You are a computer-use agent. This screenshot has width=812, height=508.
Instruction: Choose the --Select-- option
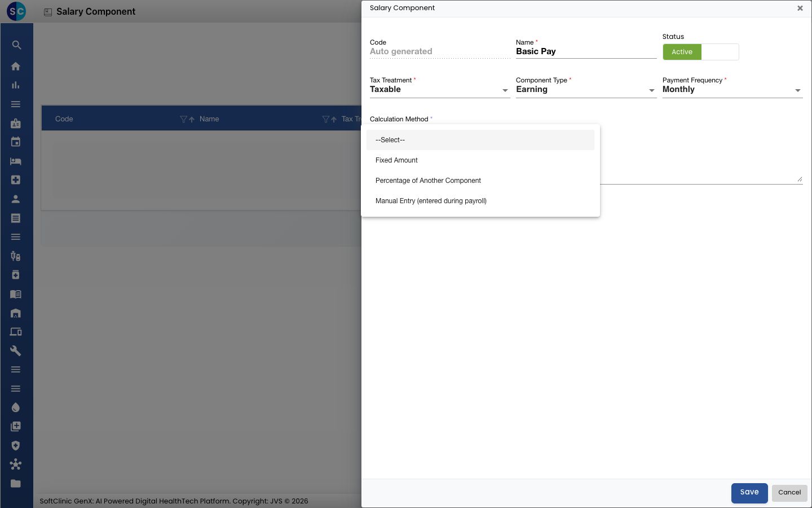[x=480, y=140]
